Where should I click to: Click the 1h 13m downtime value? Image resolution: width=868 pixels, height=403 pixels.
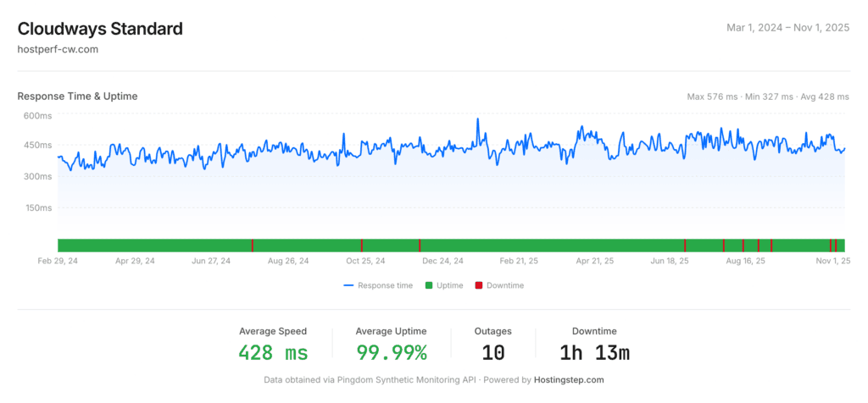click(x=594, y=353)
